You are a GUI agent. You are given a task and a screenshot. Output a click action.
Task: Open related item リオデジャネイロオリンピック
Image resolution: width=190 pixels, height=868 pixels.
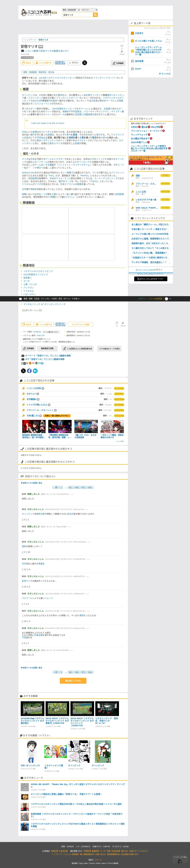[38, 271]
